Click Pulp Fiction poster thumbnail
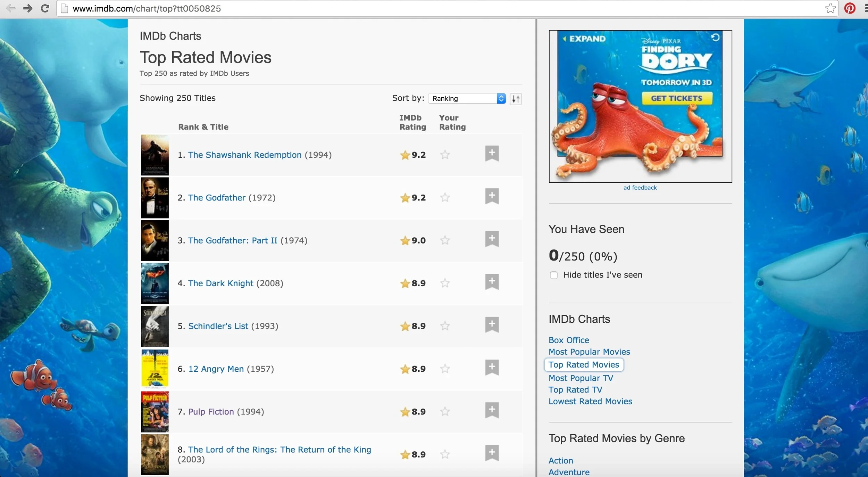The height and width of the screenshot is (477, 868). (x=155, y=412)
